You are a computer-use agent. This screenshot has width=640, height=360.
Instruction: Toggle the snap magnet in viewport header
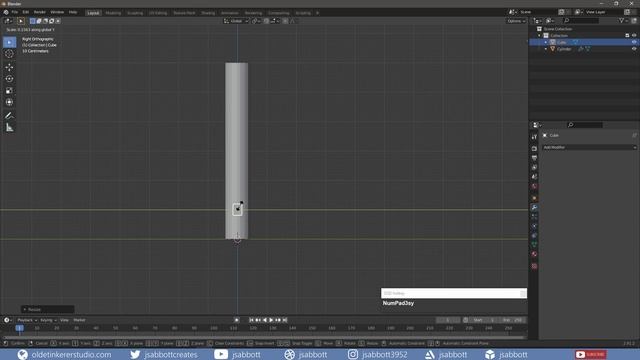pyautogui.click(x=267, y=21)
